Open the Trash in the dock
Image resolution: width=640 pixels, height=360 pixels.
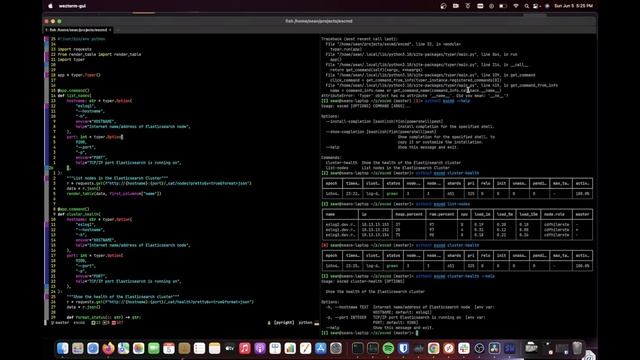click(x=577, y=348)
